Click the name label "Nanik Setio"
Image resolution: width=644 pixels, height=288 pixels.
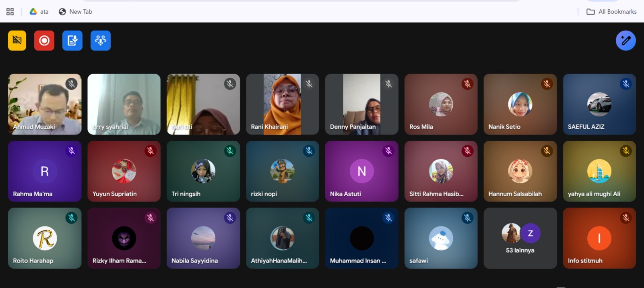point(504,126)
